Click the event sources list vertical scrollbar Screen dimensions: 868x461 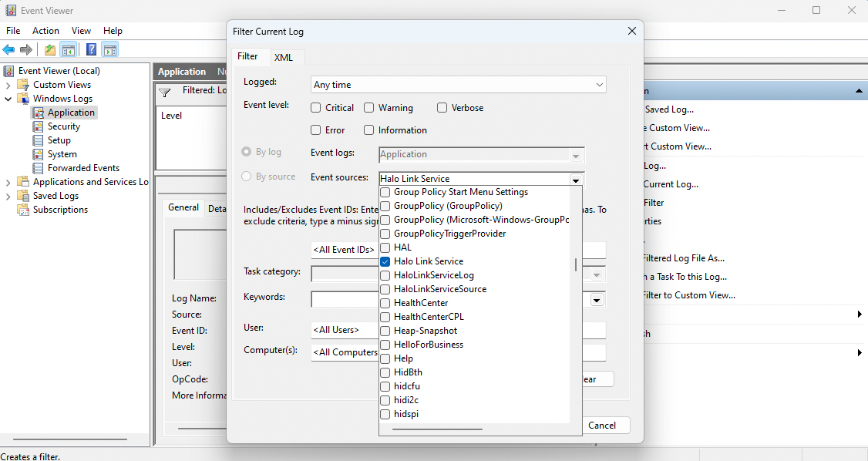[x=576, y=264]
